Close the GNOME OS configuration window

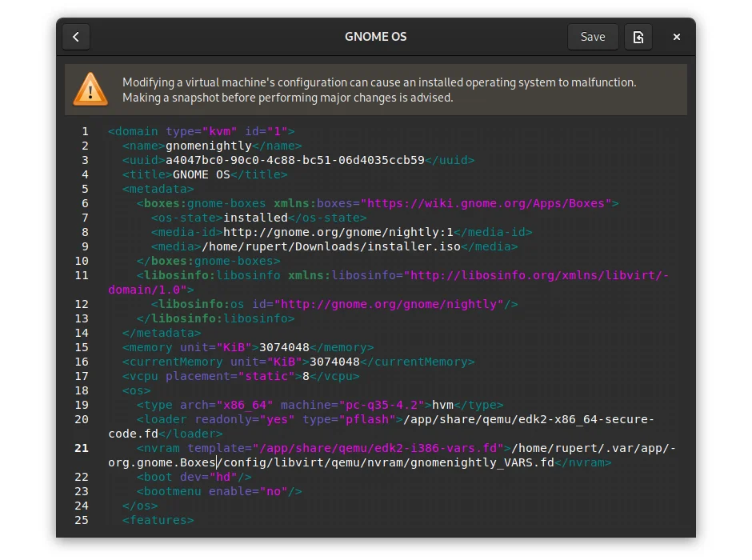point(676,36)
